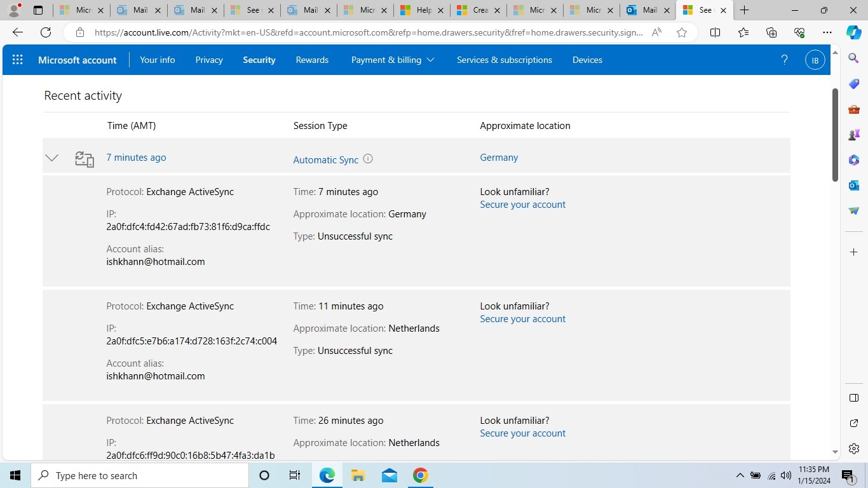Open sidebar settings gear
This screenshot has width=868, height=488.
(x=854, y=449)
